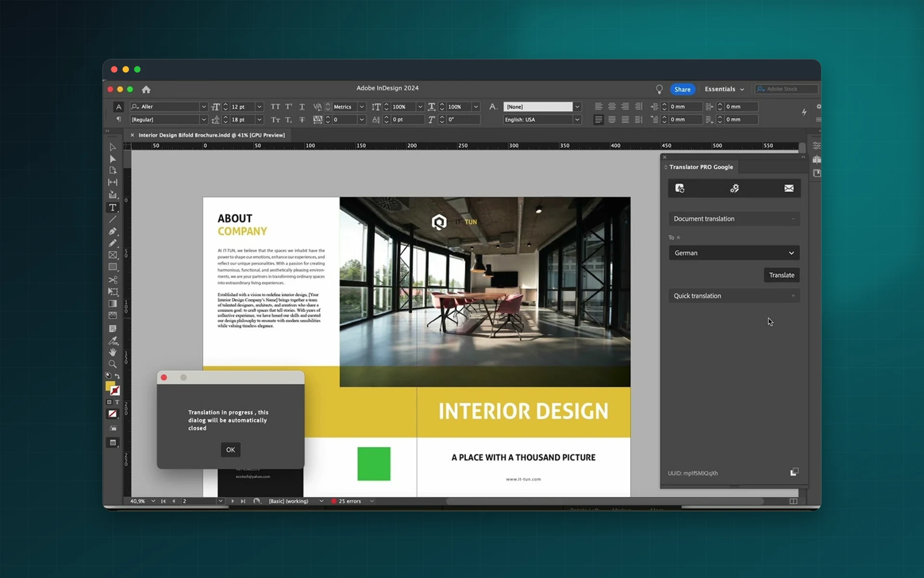Select the Zoom tool magnifier
Screen dimensions: 924x578
(113, 365)
